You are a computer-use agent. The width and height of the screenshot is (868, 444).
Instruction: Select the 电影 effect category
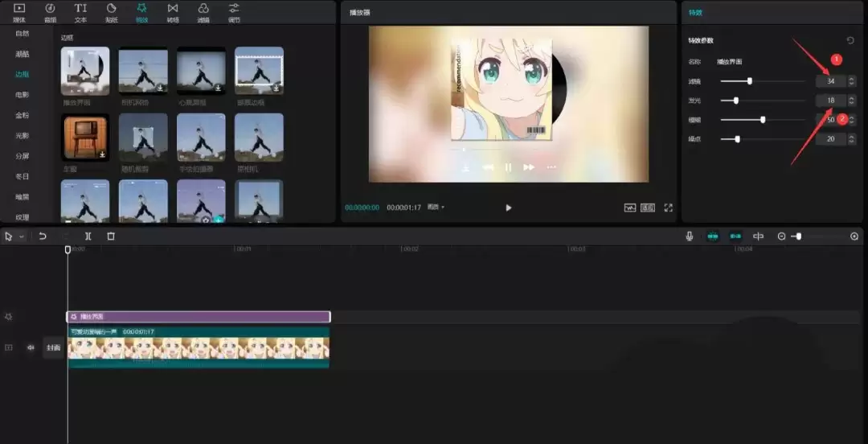pyautogui.click(x=23, y=95)
